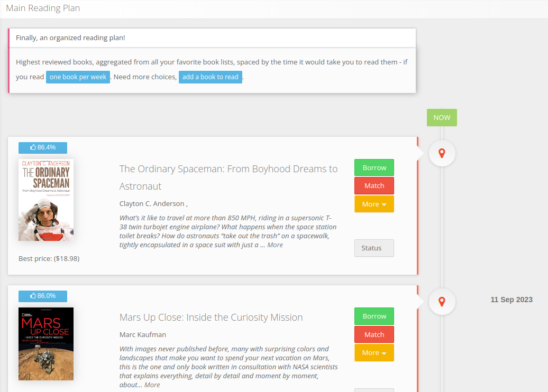The width and height of the screenshot is (548, 392).
Task: Click 'Finally, an organized reading plan!' text
Action: (70, 38)
